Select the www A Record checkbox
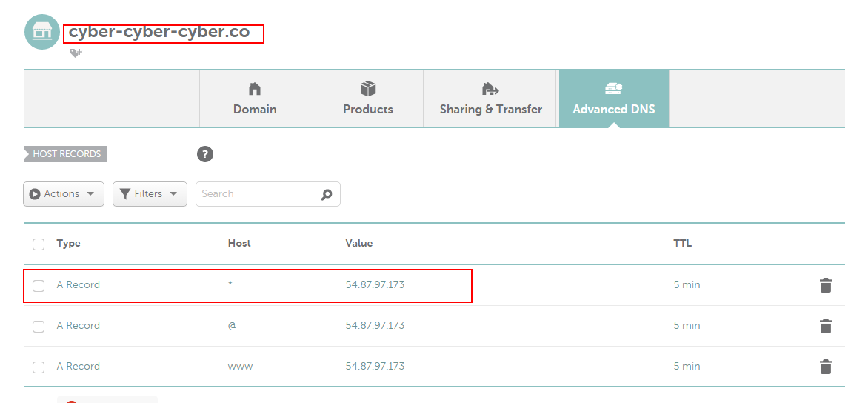The width and height of the screenshot is (868, 403). [39, 367]
